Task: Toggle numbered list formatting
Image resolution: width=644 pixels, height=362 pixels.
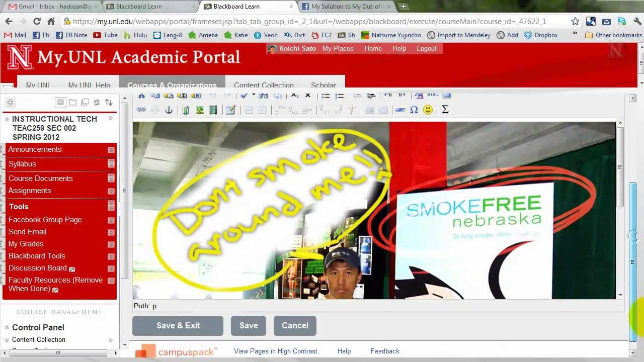Action: pyautogui.click(x=340, y=96)
